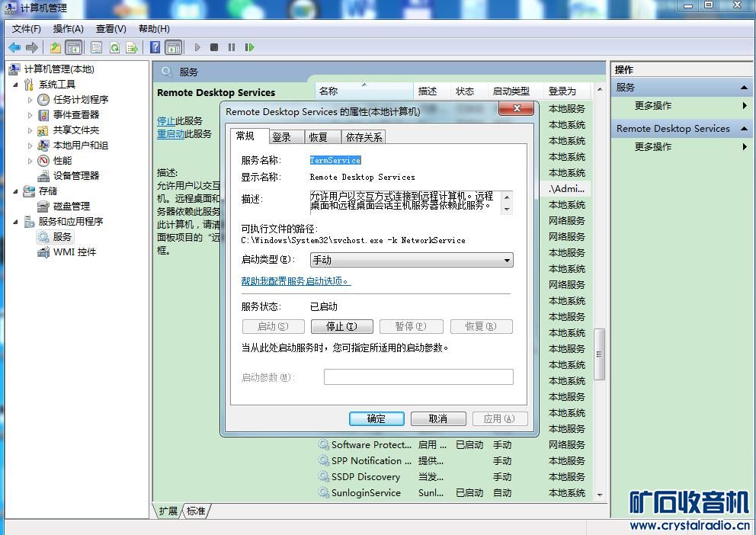Click the 确定 button
Screen dimensions: 756x535
(x=376, y=419)
